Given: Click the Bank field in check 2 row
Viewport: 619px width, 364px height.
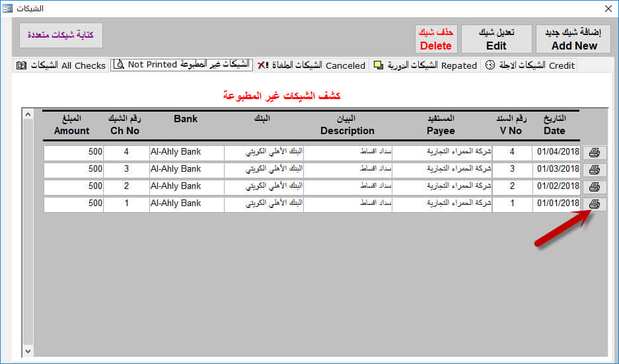Looking at the screenshot, I should coord(186,187).
